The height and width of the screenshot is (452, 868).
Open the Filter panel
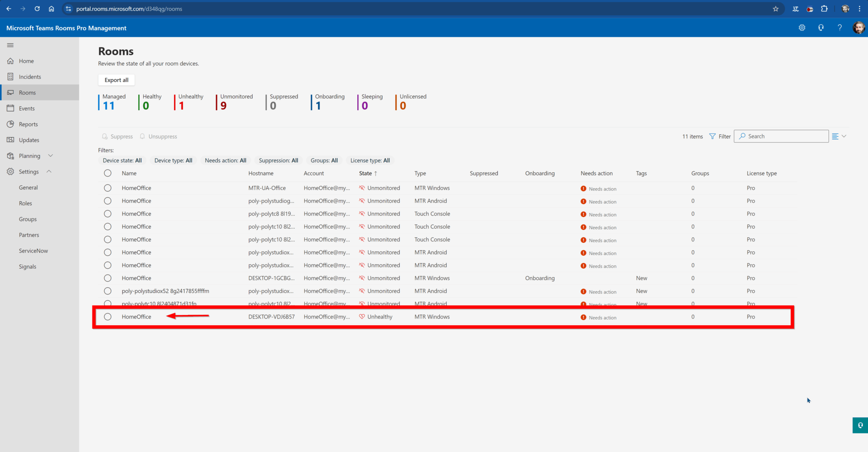(720, 136)
